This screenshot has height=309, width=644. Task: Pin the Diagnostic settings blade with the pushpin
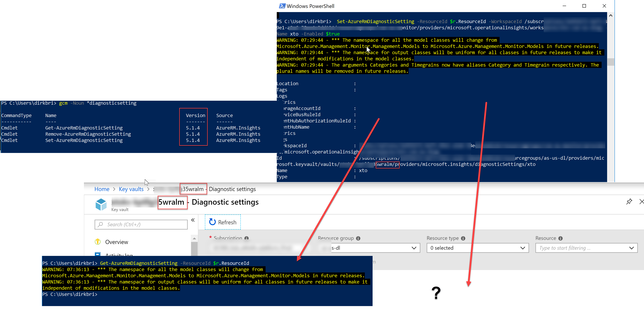(629, 202)
